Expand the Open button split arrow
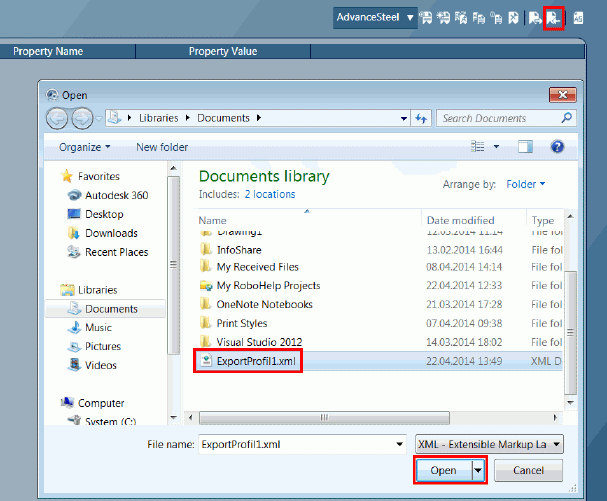607x501 pixels. click(478, 470)
